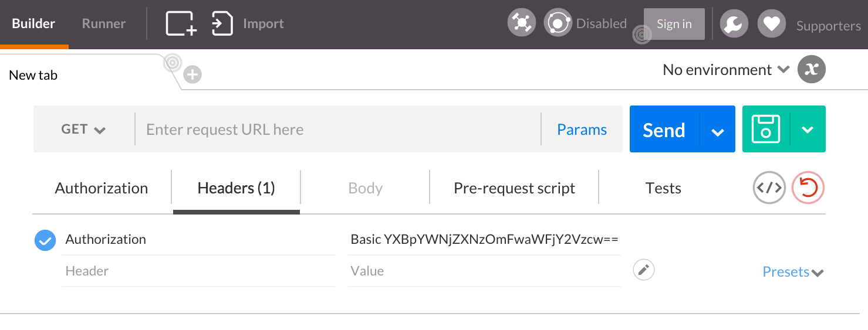Expand the save options dropdown arrow
Image resolution: width=868 pixels, height=330 pixels.
[808, 130]
